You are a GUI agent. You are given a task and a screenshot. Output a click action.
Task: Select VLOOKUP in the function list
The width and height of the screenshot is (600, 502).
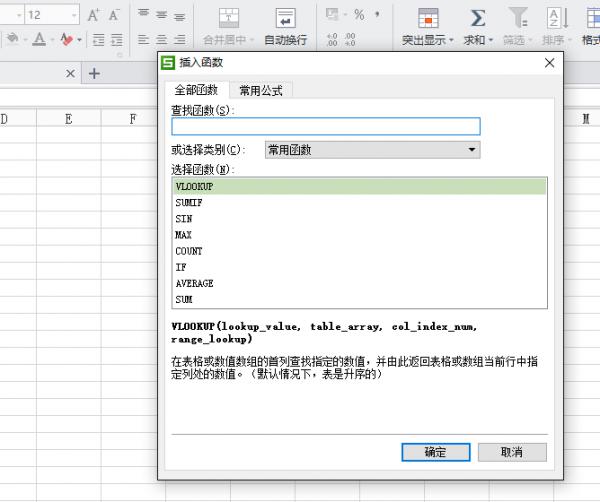[x=359, y=187]
